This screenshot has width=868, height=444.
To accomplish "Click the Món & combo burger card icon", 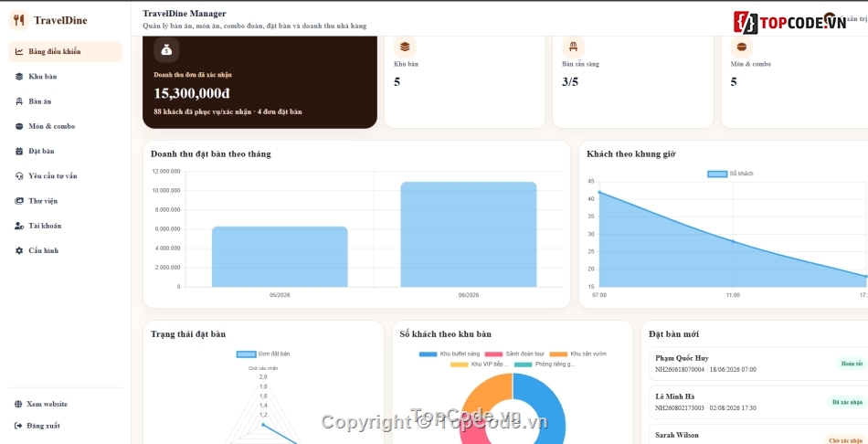I will click(741, 47).
